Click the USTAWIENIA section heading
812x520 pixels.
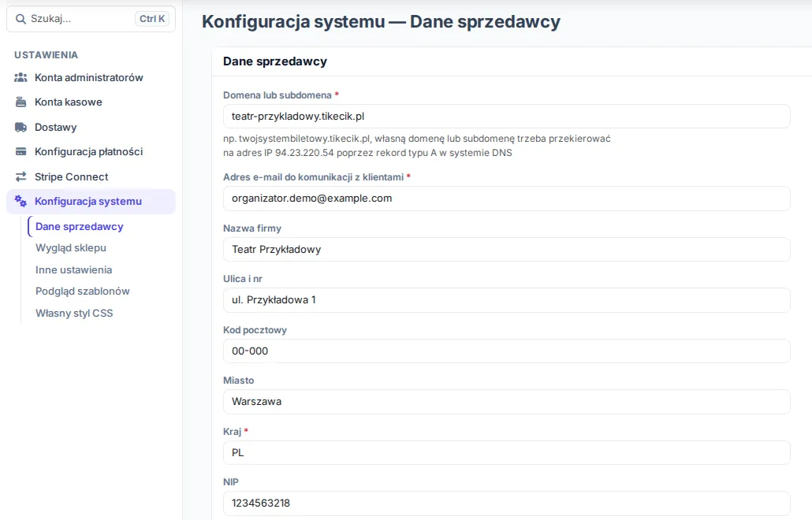46,55
